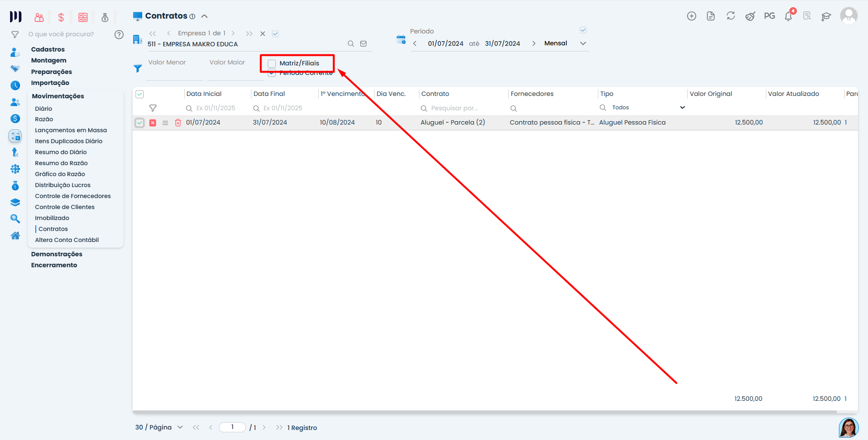Click the funnel filter icon beside Valor Menor
Image resolution: width=868 pixels, height=440 pixels.
[138, 68]
